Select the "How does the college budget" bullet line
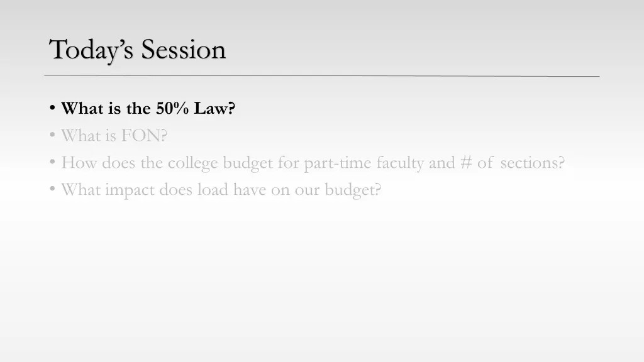644x362 pixels. click(x=313, y=163)
